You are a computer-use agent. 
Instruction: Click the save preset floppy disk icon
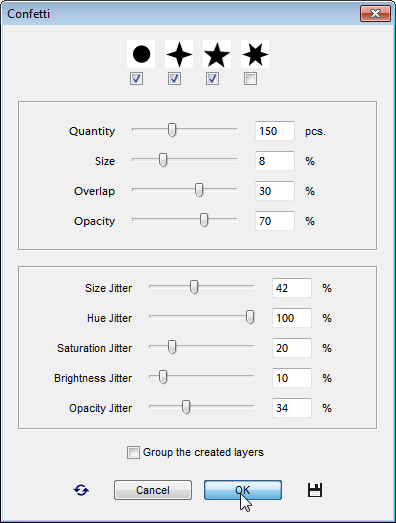pyautogui.click(x=315, y=490)
